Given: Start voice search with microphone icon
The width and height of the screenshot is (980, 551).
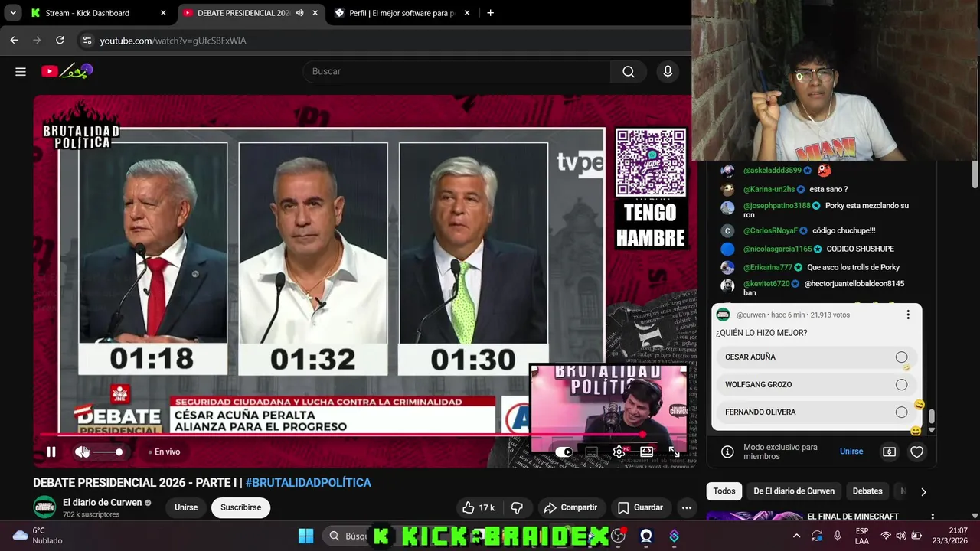Looking at the screenshot, I should coord(668,71).
